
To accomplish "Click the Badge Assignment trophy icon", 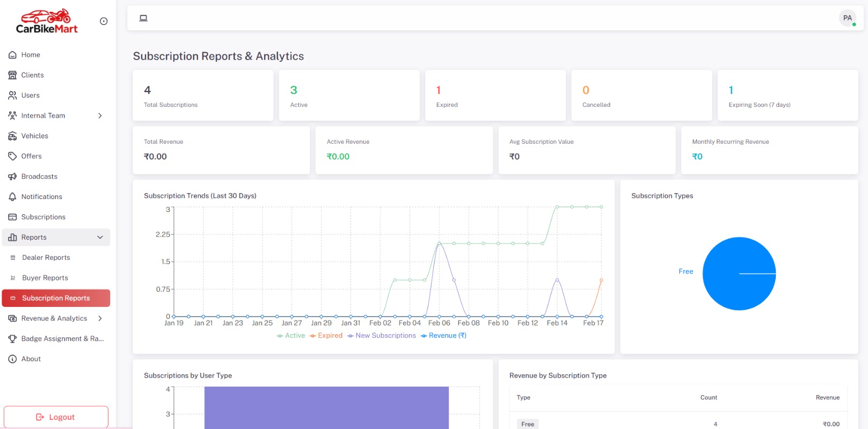I will click(12, 338).
